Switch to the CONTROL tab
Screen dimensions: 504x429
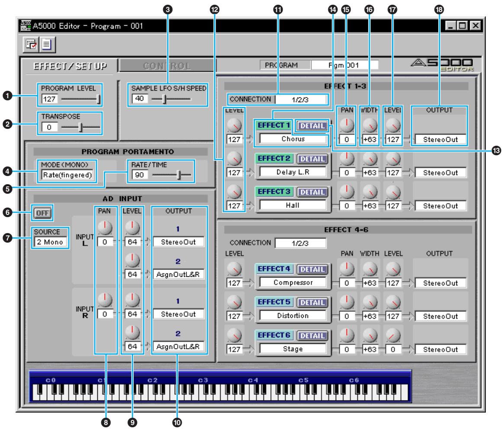tap(167, 66)
